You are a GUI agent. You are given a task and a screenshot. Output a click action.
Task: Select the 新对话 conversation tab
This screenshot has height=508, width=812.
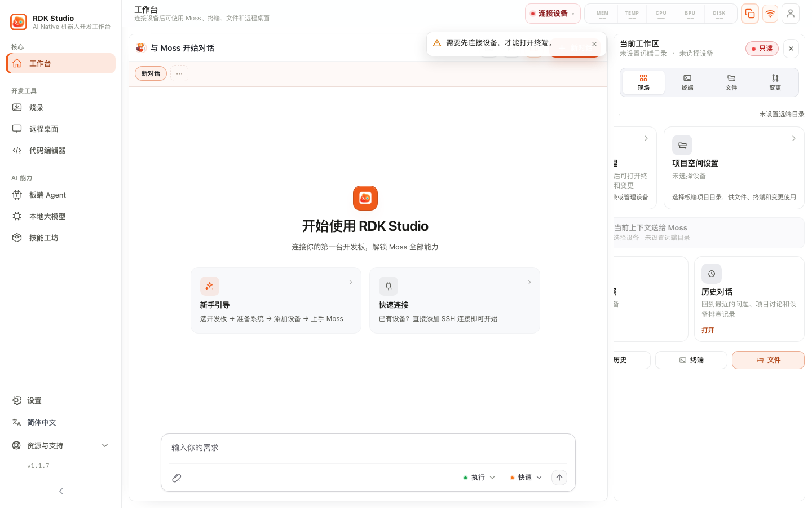pyautogui.click(x=151, y=73)
